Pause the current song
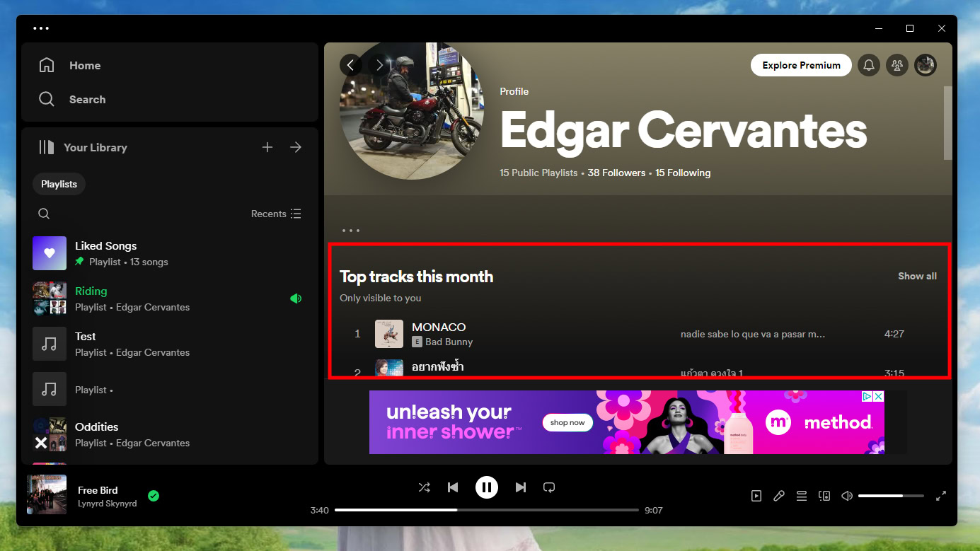The height and width of the screenshot is (551, 980). tap(486, 487)
